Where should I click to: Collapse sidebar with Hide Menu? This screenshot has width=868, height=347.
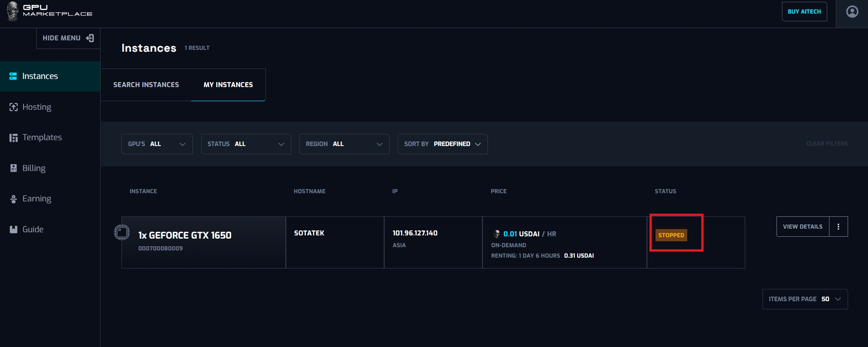[68, 38]
